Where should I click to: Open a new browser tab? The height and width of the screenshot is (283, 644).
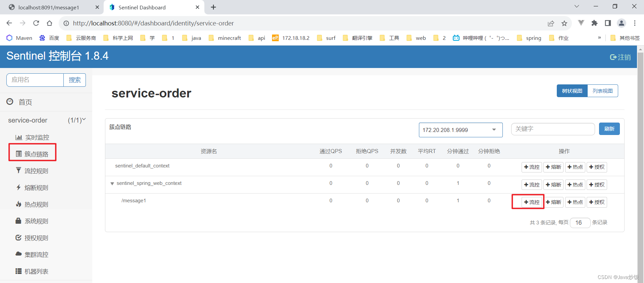[x=213, y=7]
